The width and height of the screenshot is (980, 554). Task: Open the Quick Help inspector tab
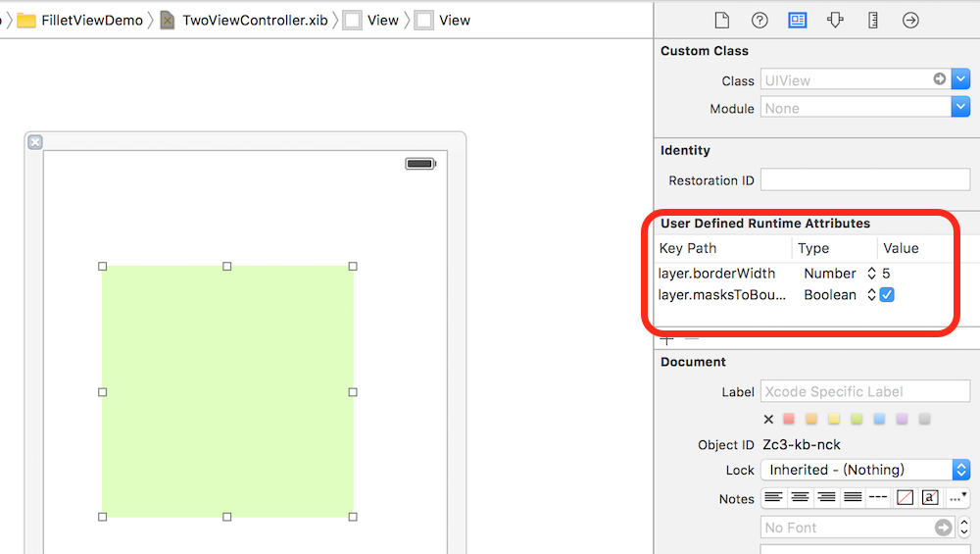click(759, 20)
